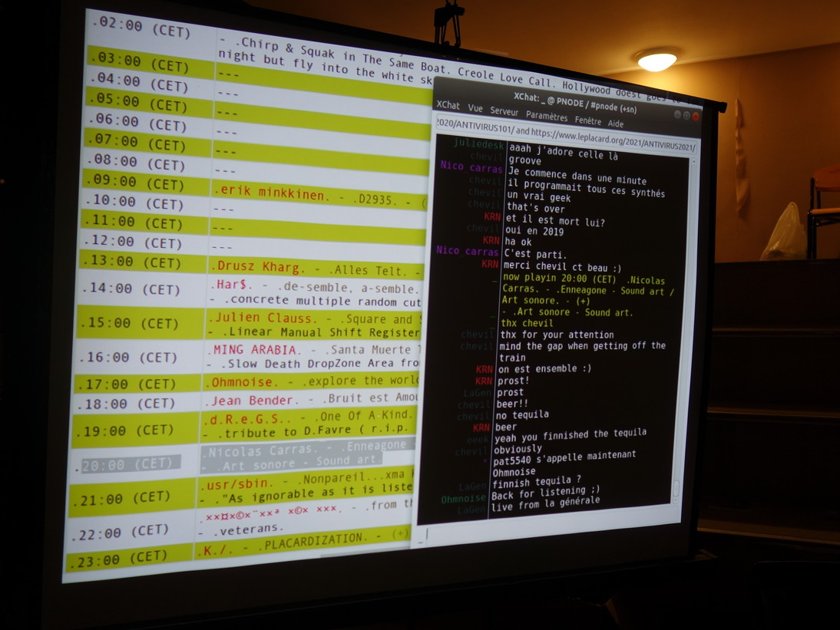Viewport: 840px width, 630px height.
Task: Close the XChat window with red button
Action: pyautogui.click(x=696, y=117)
